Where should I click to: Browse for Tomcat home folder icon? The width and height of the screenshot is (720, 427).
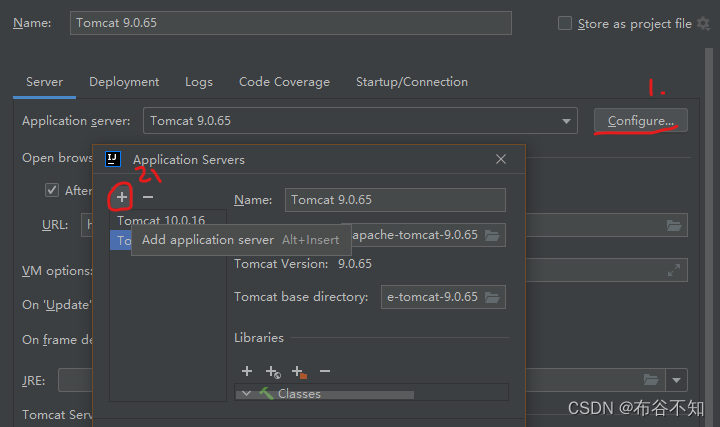492,236
